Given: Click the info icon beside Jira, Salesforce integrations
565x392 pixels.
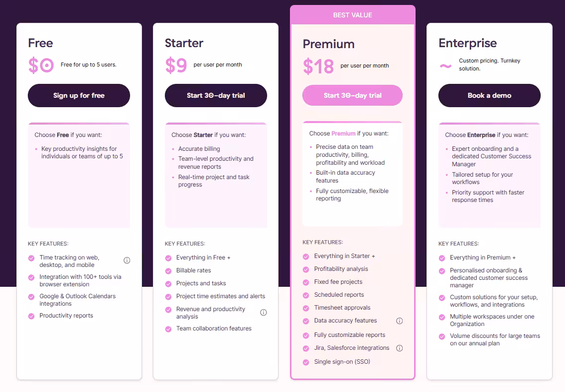Looking at the screenshot, I should pos(400,348).
